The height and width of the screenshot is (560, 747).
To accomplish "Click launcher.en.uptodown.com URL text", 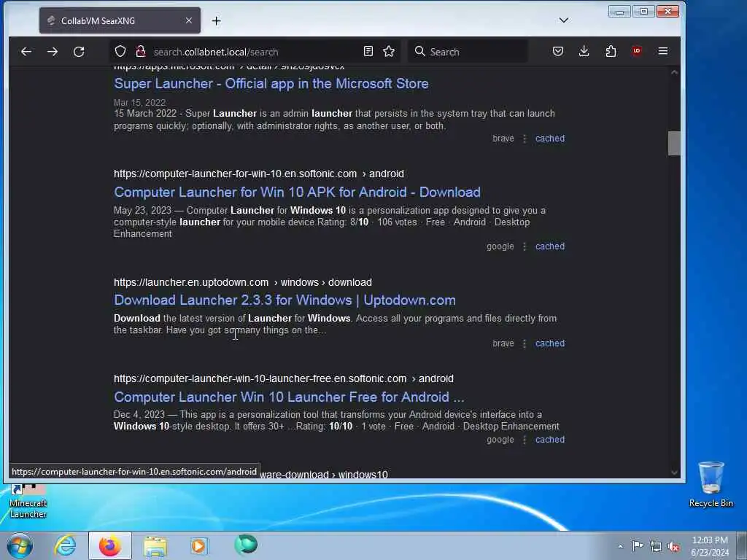I will (x=191, y=282).
